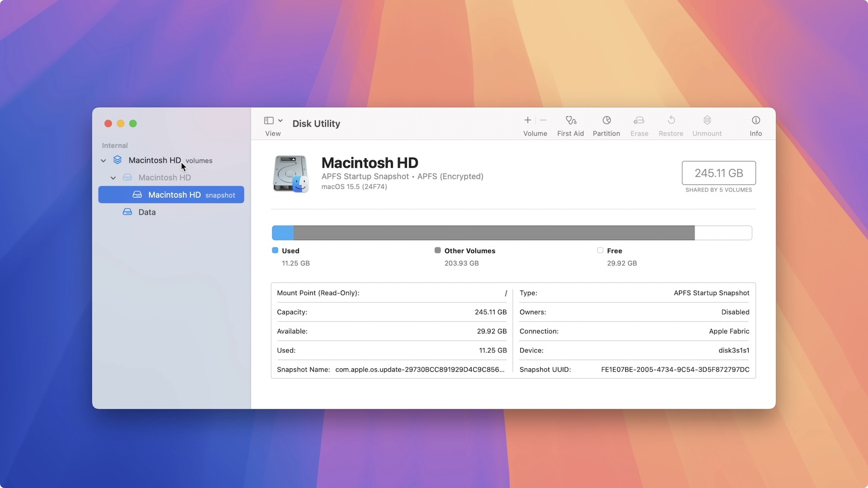This screenshot has height=488, width=868.
Task: Click the green zoom window button
Action: pyautogui.click(x=133, y=123)
